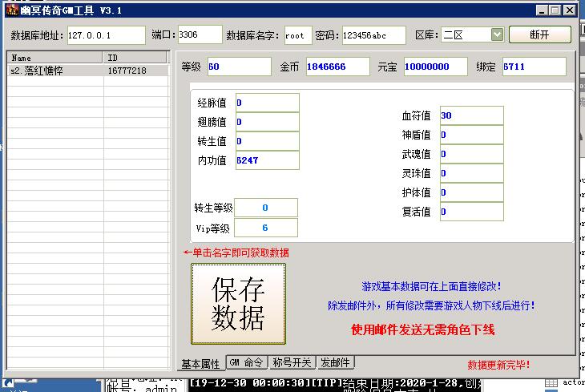Click the ID column header
Image resolution: width=585 pixels, height=392 pixels.
(x=136, y=58)
